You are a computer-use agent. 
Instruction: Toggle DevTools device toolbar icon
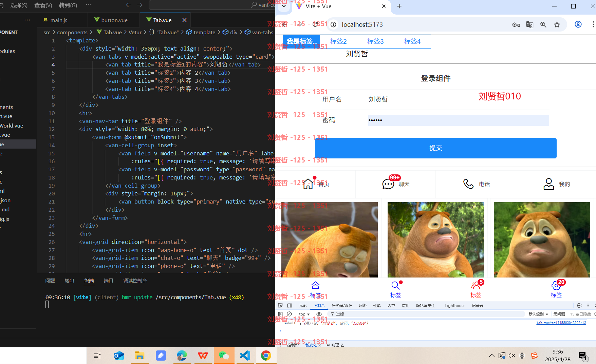pos(289,305)
